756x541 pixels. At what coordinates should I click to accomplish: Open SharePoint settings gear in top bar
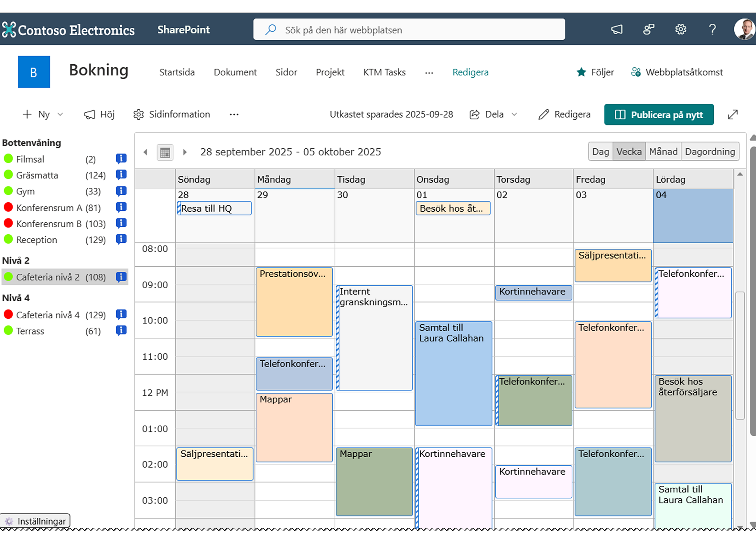[x=680, y=29]
